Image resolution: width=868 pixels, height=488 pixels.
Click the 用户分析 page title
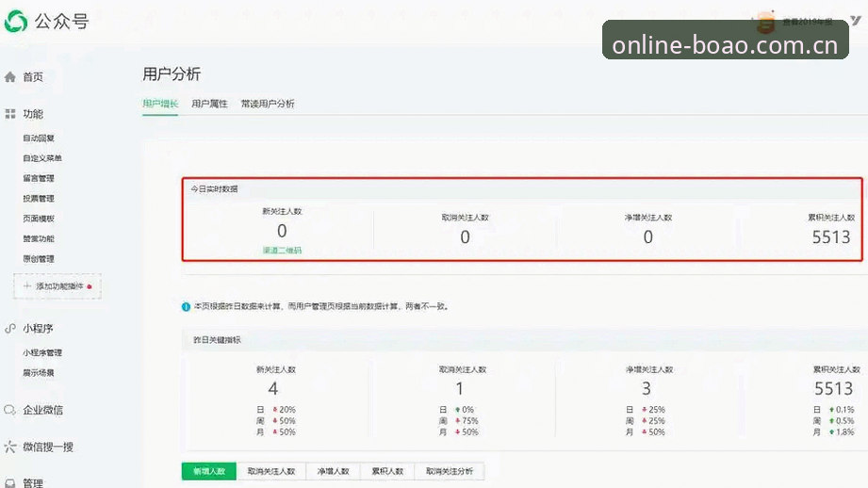point(172,74)
